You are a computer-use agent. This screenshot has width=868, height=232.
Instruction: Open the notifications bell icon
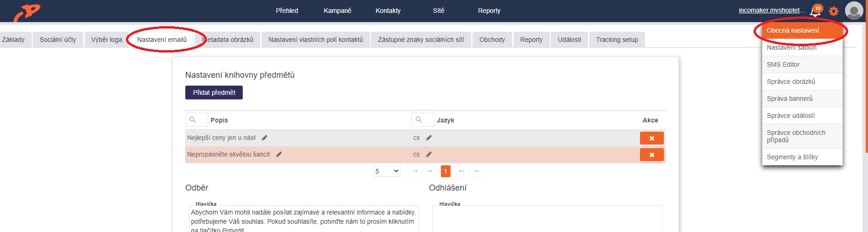point(815,12)
